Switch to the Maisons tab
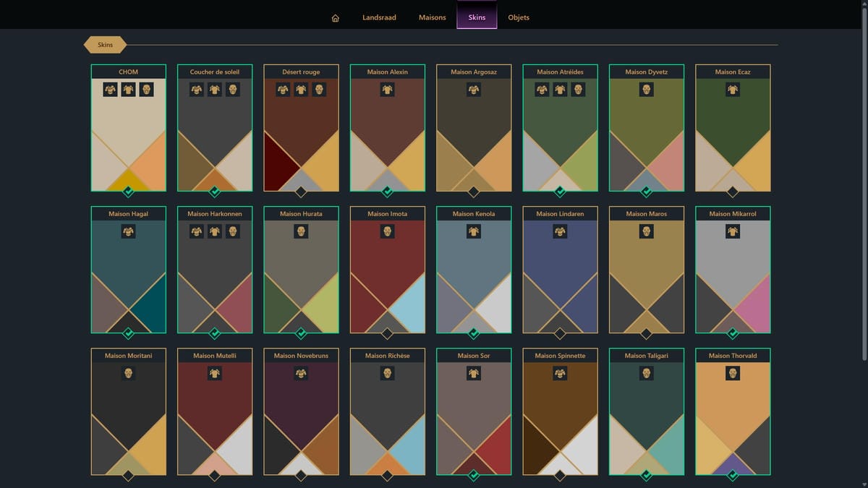This screenshot has width=868, height=488. click(433, 17)
